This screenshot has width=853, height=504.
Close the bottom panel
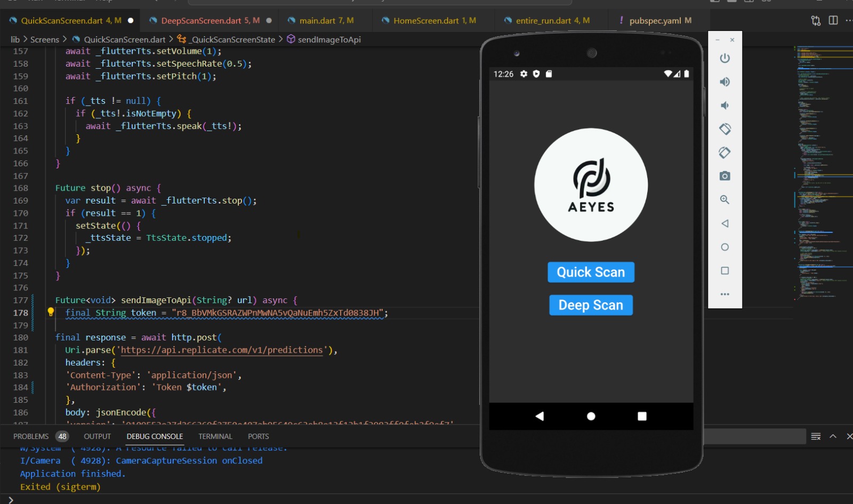coord(849,436)
